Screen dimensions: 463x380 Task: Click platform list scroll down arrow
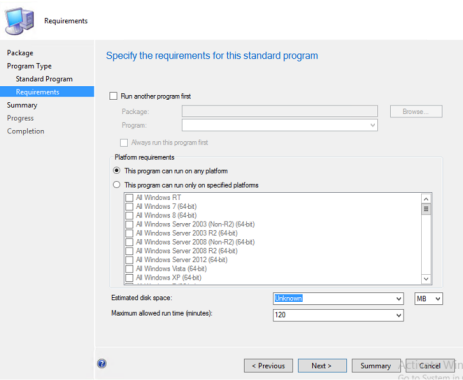click(426, 279)
